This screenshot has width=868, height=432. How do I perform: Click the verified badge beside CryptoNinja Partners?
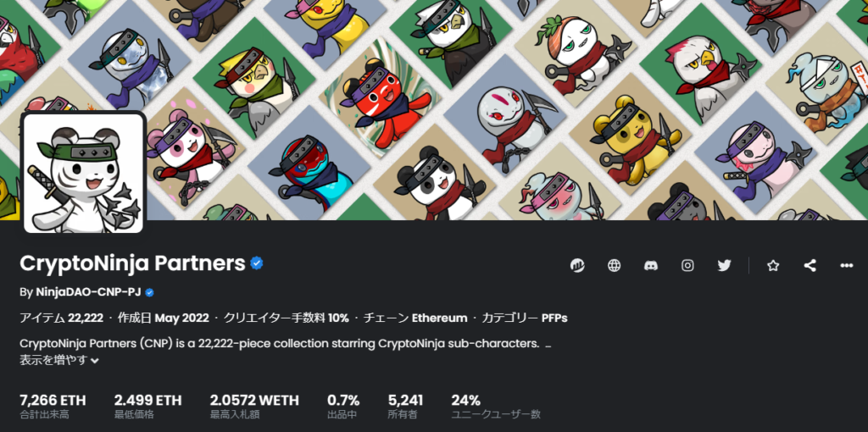click(x=256, y=263)
